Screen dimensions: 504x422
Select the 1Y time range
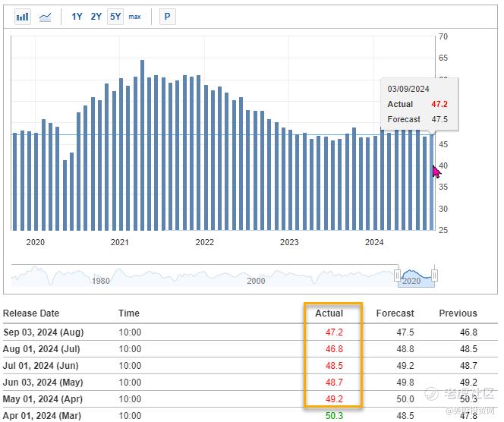coord(77,17)
